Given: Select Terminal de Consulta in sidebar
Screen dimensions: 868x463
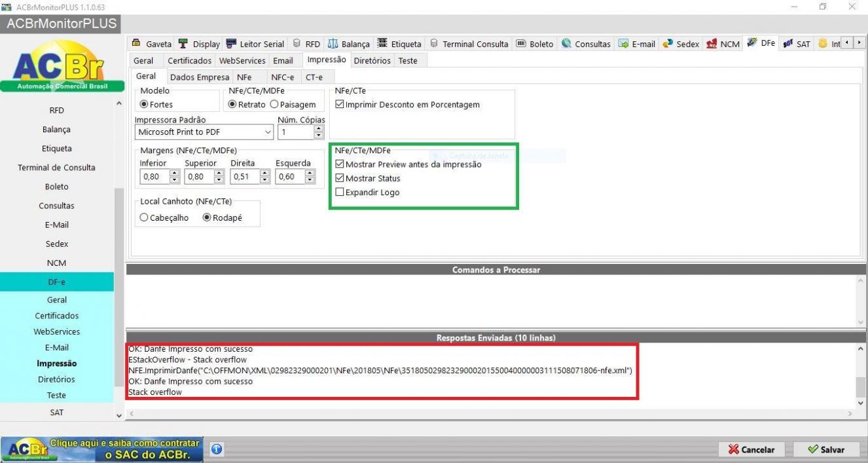Looking at the screenshot, I should (57, 168).
